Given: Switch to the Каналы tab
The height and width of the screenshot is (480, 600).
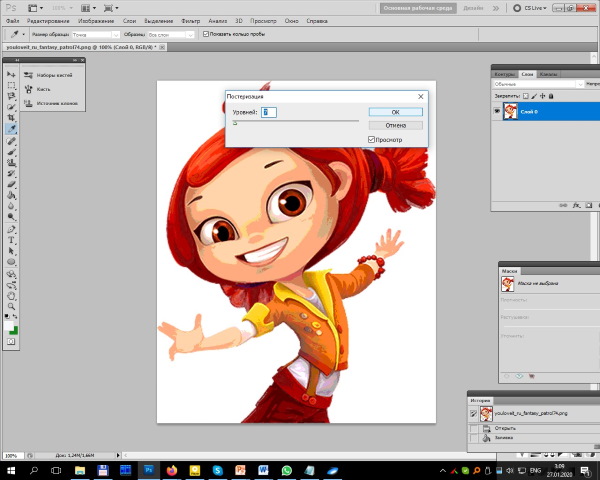Looking at the screenshot, I should pyautogui.click(x=548, y=74).
